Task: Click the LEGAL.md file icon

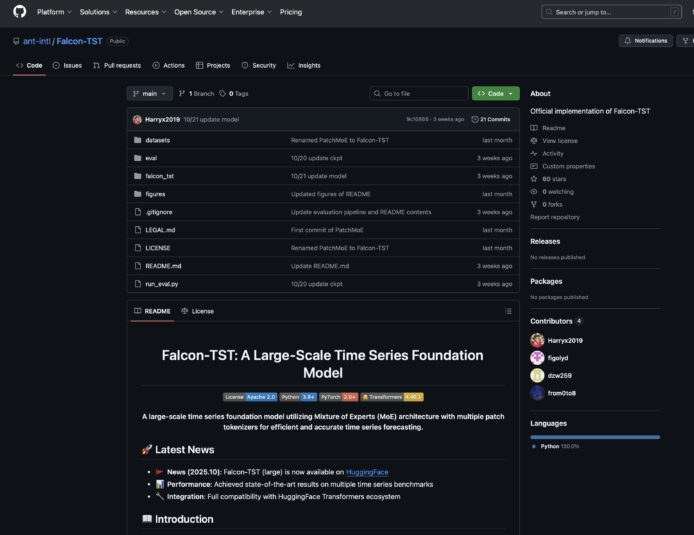Action: pyautogui.click(x=138, y=230)
